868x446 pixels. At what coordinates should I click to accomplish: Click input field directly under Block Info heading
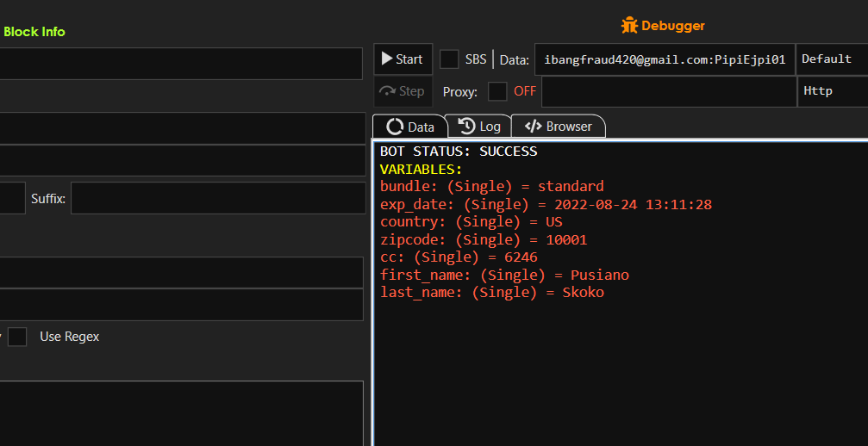pyautogui.click(x=180, y=64)
